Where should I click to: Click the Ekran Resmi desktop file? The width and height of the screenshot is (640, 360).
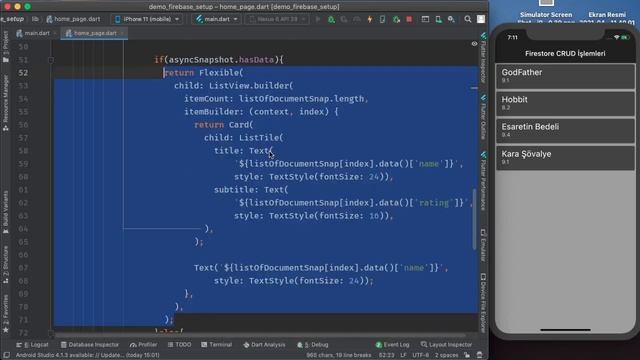coord(607,16)
